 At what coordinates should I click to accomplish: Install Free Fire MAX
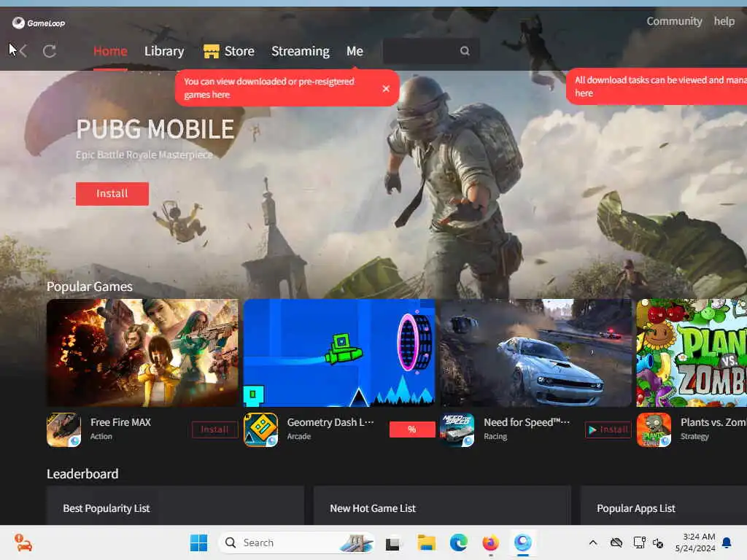215,429
